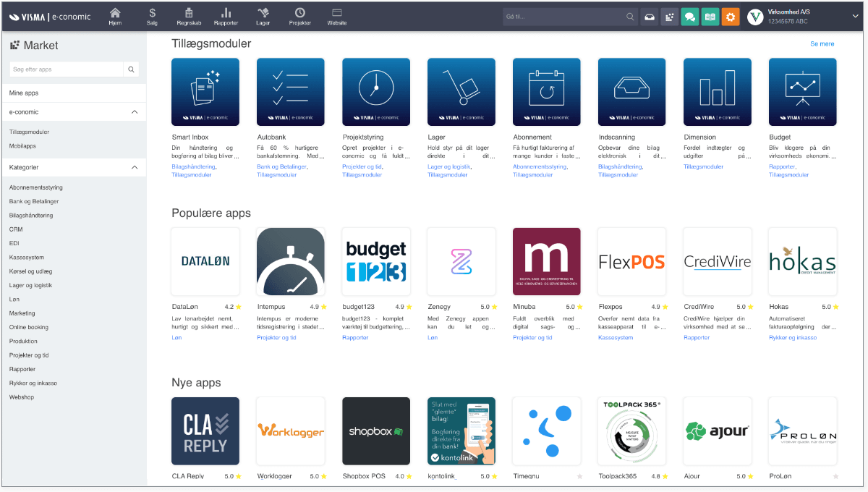Select Tillægsmoduler in the sidebar
This screenshot has width=868, height=492.
30,132
